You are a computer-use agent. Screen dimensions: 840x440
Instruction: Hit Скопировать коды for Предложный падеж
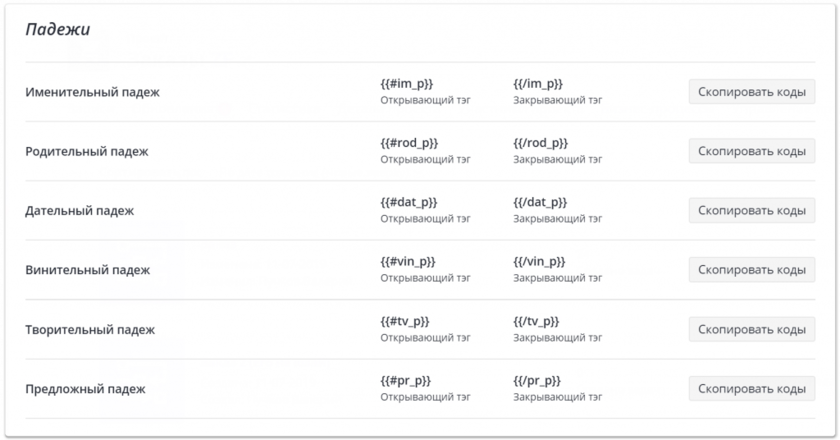[751, 389]
